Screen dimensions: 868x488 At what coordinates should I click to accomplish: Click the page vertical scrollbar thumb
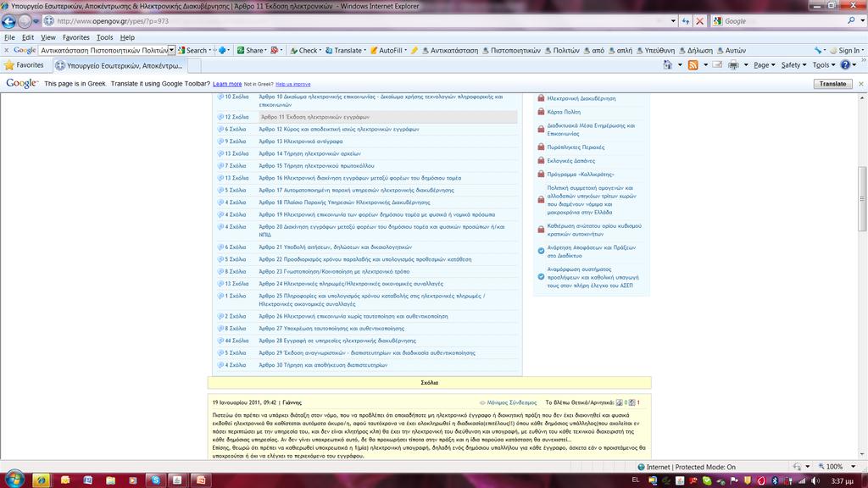coord(862,198)
